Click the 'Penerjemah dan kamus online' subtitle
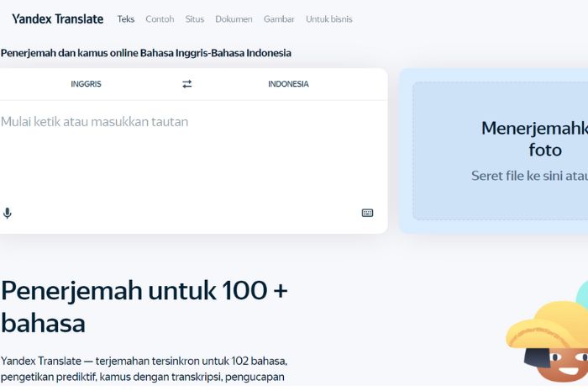Image resolution: width=588 pixels, height=391 pixels. pos(146,53)
